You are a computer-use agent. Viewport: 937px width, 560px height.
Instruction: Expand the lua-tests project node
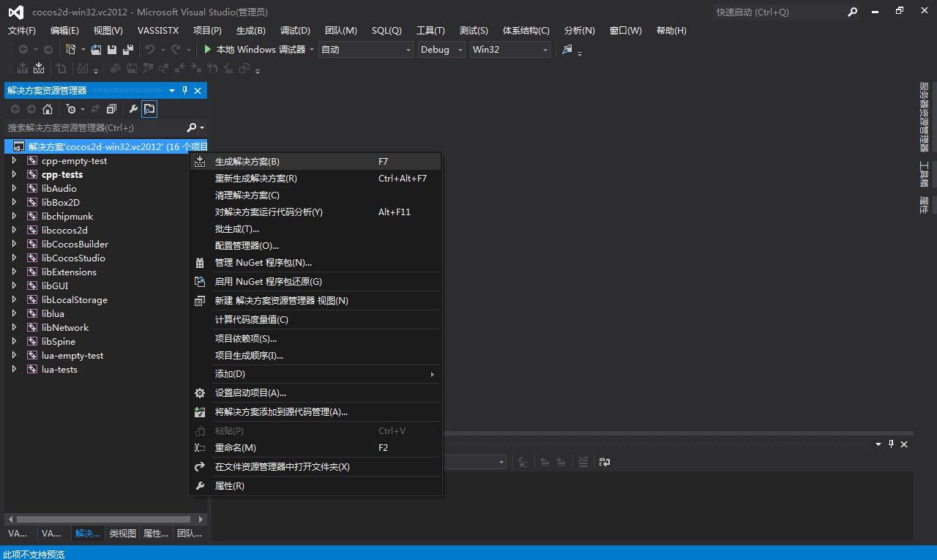pyautogui.click(x=14, y=370)
